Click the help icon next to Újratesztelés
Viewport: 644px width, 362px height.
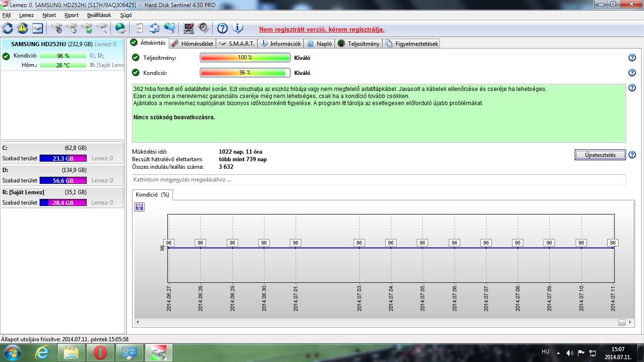tap(632, 155)
